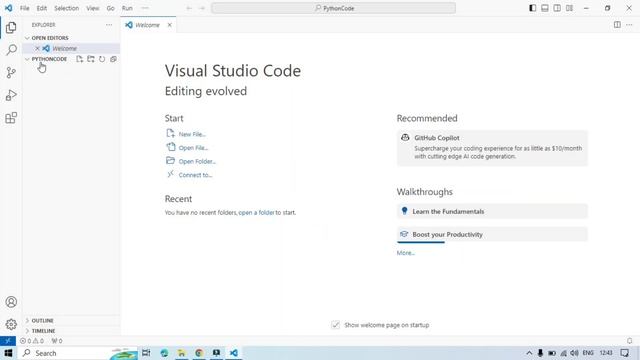
Task: Open Source Control view icon
Action: coord(11,73)
